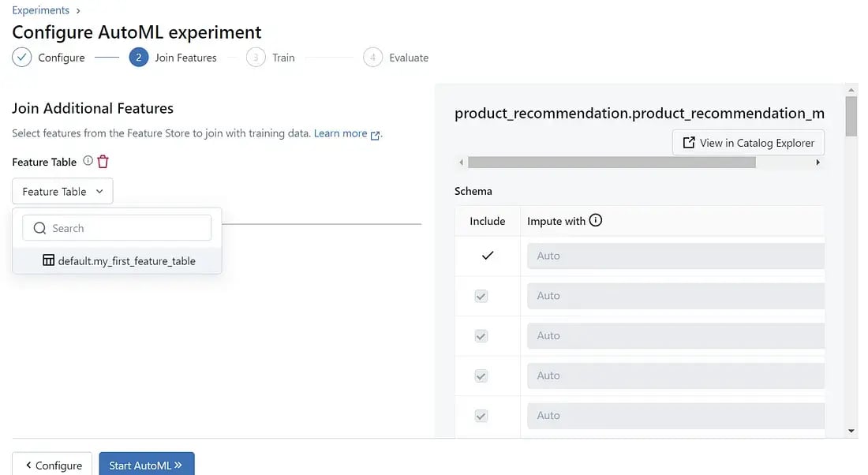
Task: Click the table icon for default.my_first_feature_table
Action: pos(48,261)
